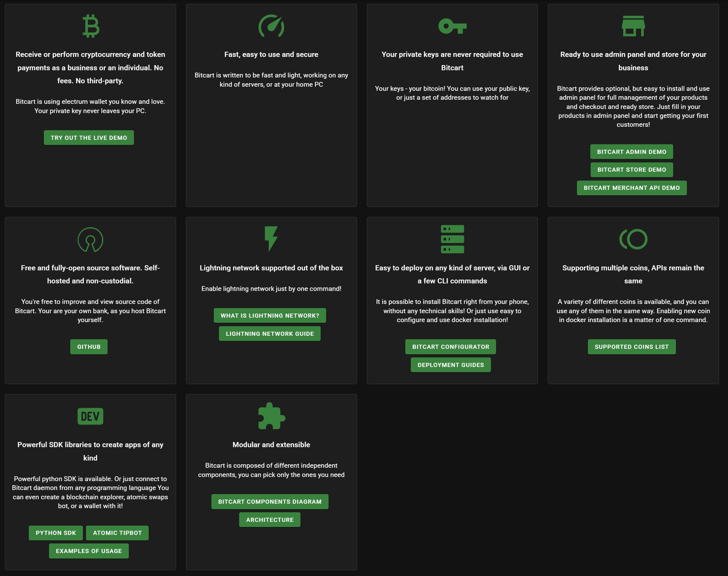This screenshot has height=576, width=728.
Task: Click the puzzle piece icon
Action: 271,416
